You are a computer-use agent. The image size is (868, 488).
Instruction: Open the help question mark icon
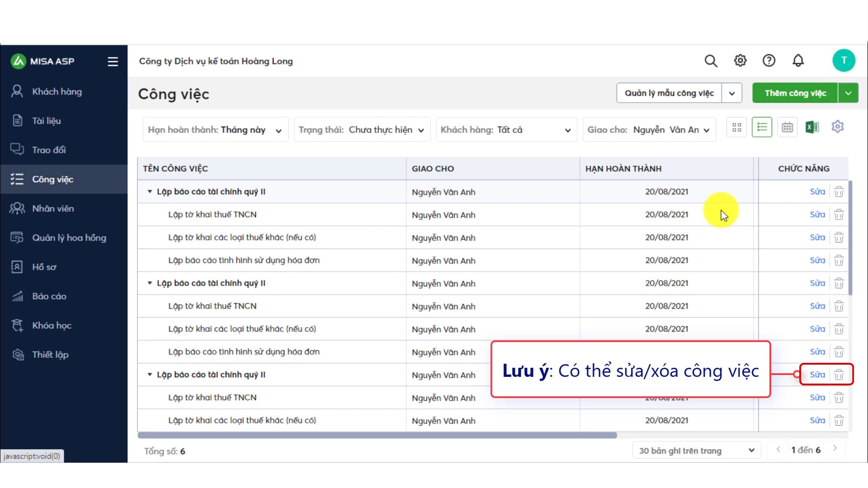point(769,60)
